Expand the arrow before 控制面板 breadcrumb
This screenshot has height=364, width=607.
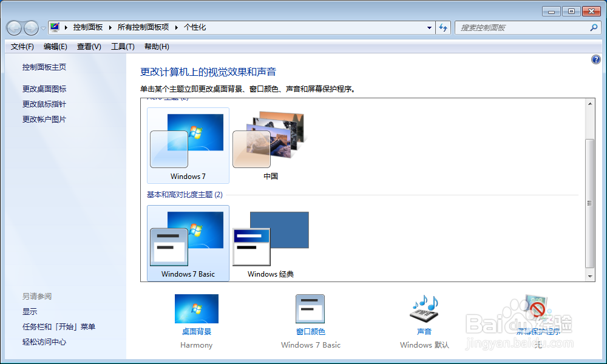click(66, 27)
